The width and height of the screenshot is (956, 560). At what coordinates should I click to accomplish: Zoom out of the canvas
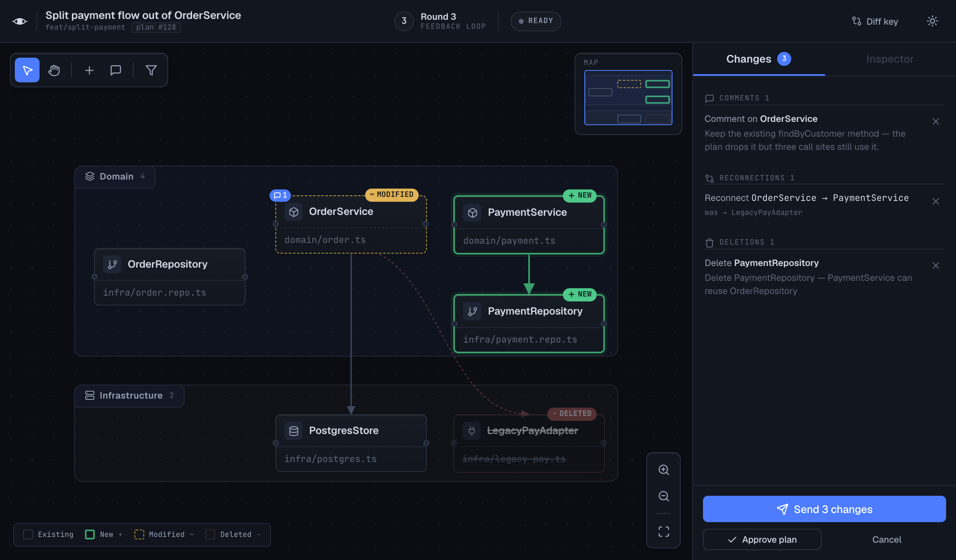point(664,496)
